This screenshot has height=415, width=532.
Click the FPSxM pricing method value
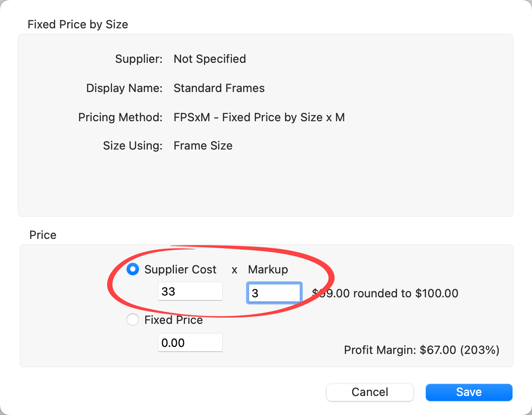[259, 117]
